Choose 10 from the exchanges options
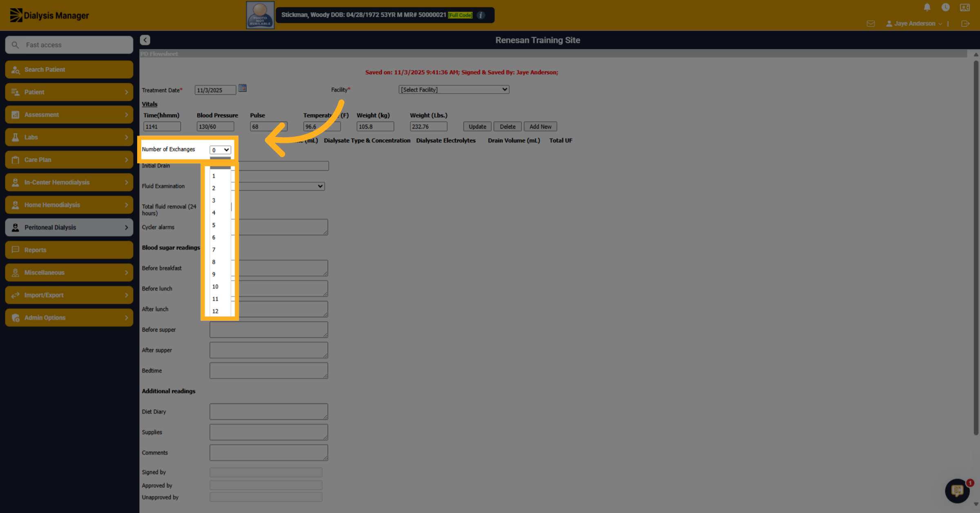The width and height of the screenshot is (980, 513). tap(220, 286)
